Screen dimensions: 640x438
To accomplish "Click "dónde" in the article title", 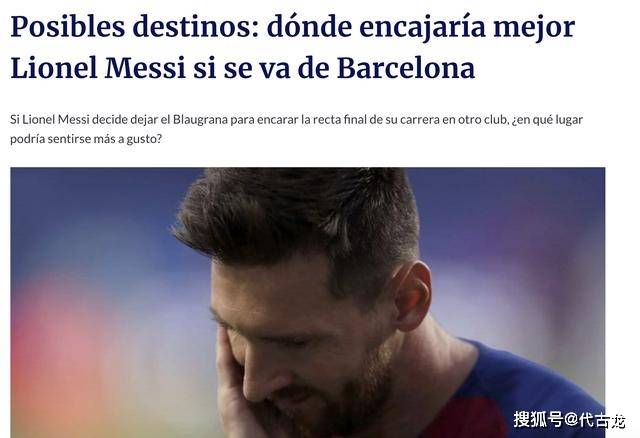I will pos(309,27).
